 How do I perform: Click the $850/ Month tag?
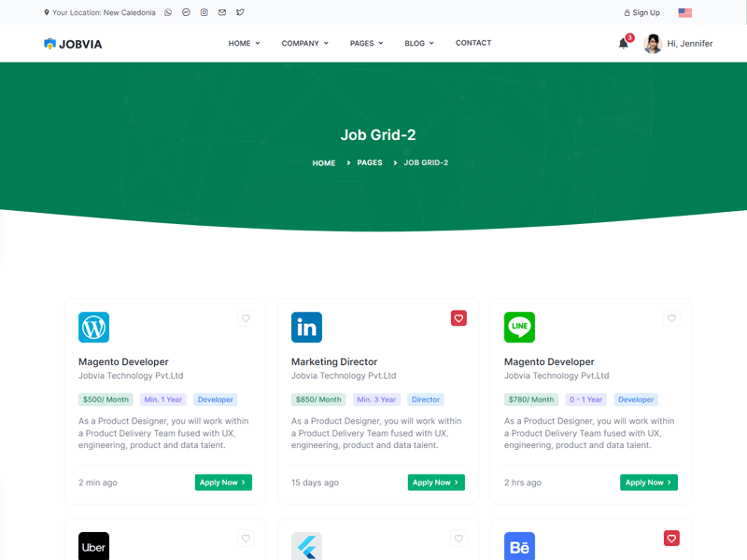tap(318, 399)
